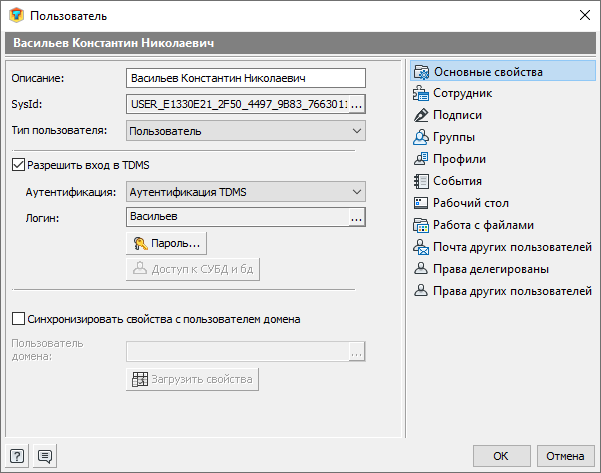Open the Пароль... button
This screenshot has height=473, width=601.
166,243
